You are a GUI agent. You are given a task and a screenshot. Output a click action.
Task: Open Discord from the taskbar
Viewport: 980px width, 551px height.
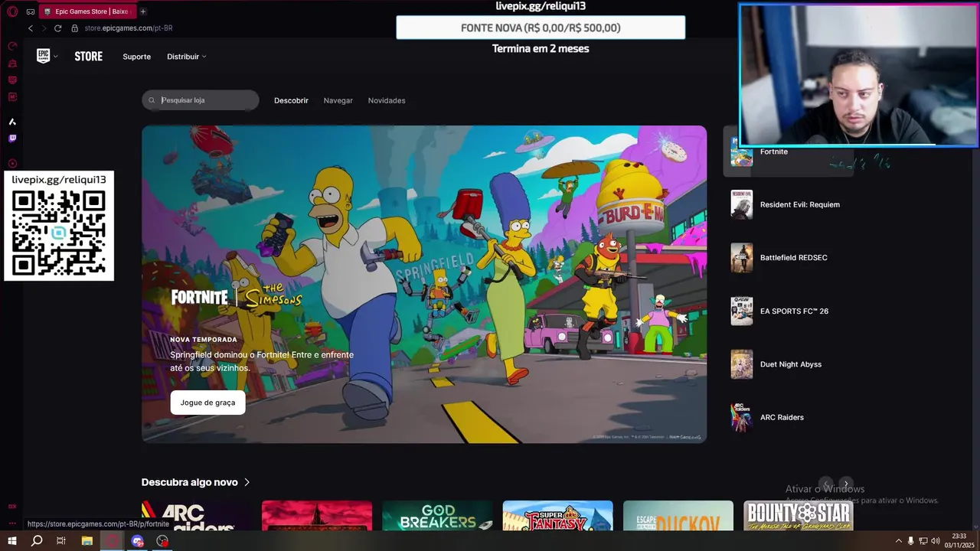pos(138,541)
